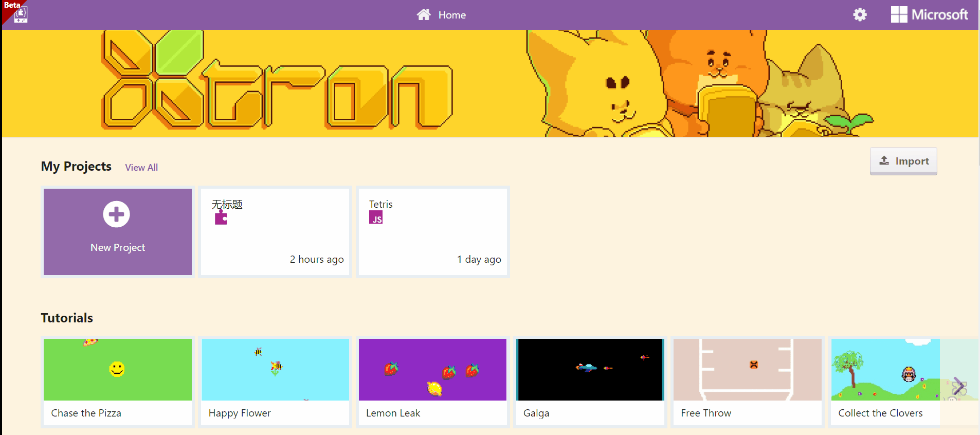Click the Microsoft logo
This screenshot has width=980, height=435.
point(929,15)
